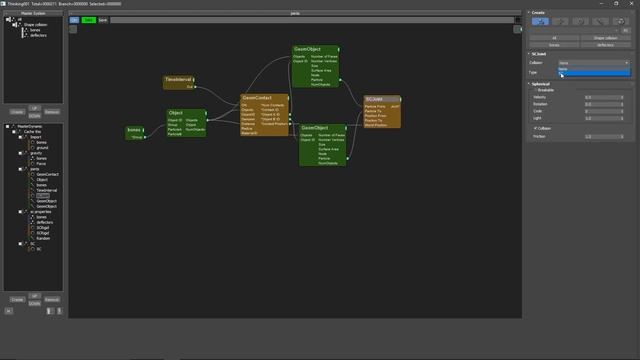The height and width of the screenshot is (360, 640).
Task: Select GeomContact row in dynamic set tree
Action: 47,174
